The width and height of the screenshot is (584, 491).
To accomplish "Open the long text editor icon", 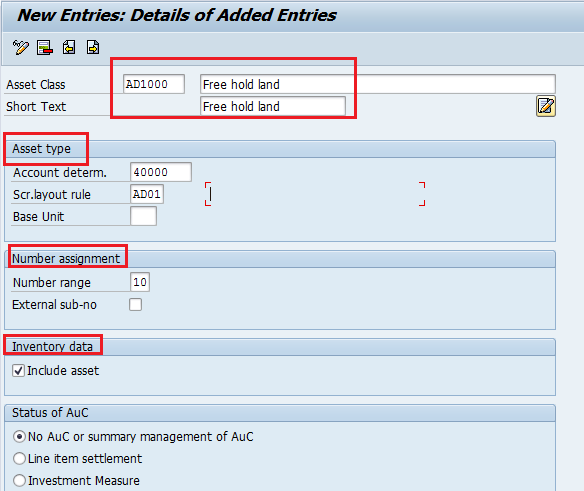I will coord(546,106).
